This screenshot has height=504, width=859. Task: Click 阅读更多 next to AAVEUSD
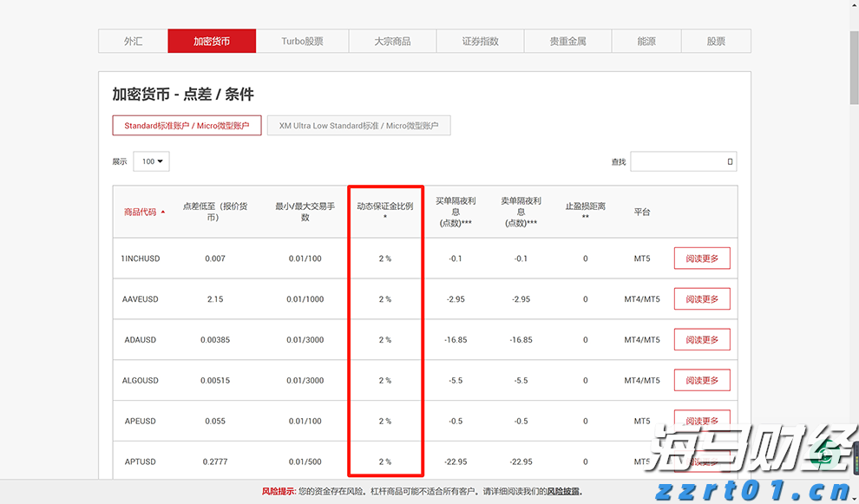pos(702,298)
